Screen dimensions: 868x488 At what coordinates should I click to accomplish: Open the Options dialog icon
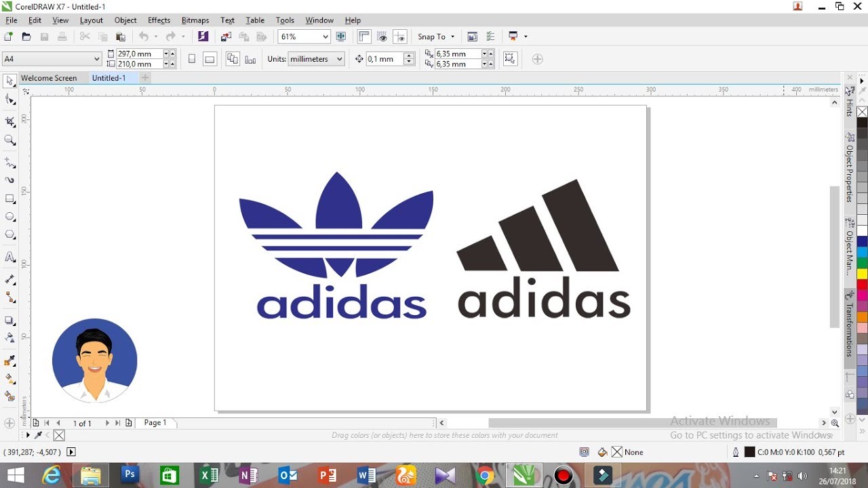(490, 37)
